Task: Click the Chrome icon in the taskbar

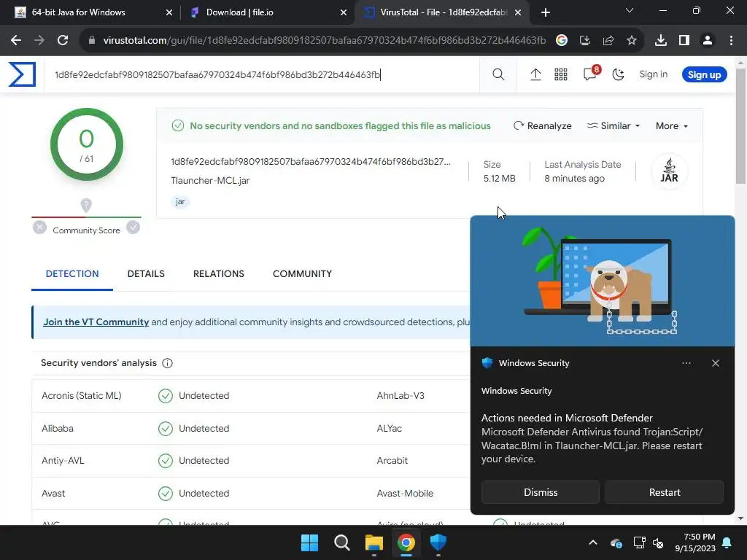Action: (x=406, y=542)
